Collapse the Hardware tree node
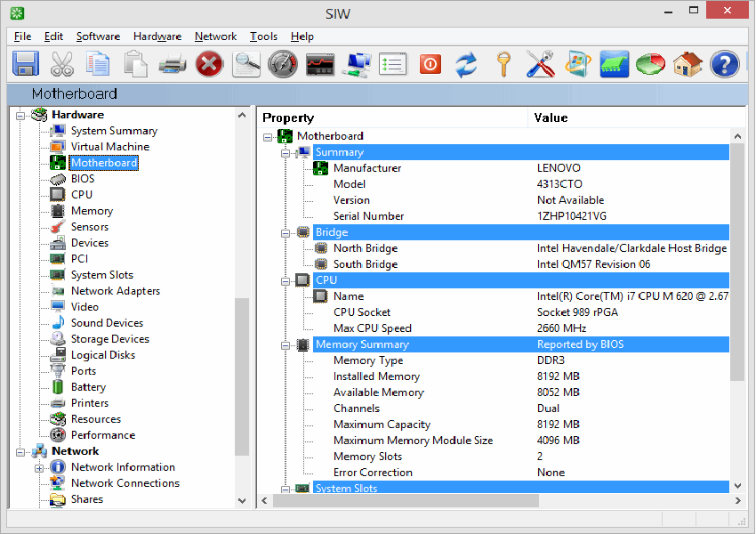756x534 pixels. coord(20,116)
